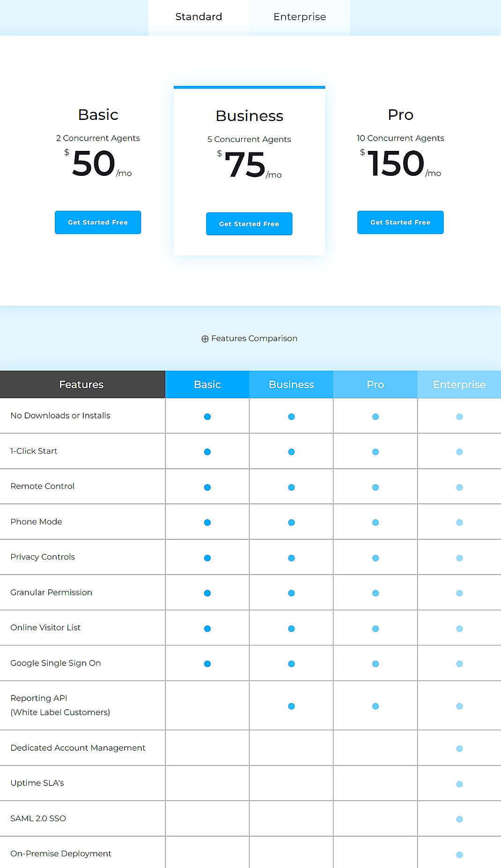Click the $150/mo price
501x868 pixels.
(x=401, y=164)
